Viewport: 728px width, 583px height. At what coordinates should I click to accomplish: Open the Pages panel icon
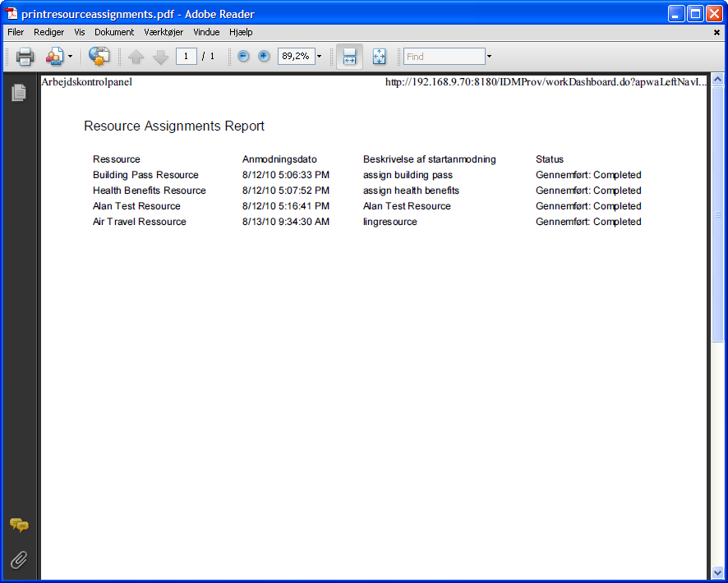[x=19, y=93]
